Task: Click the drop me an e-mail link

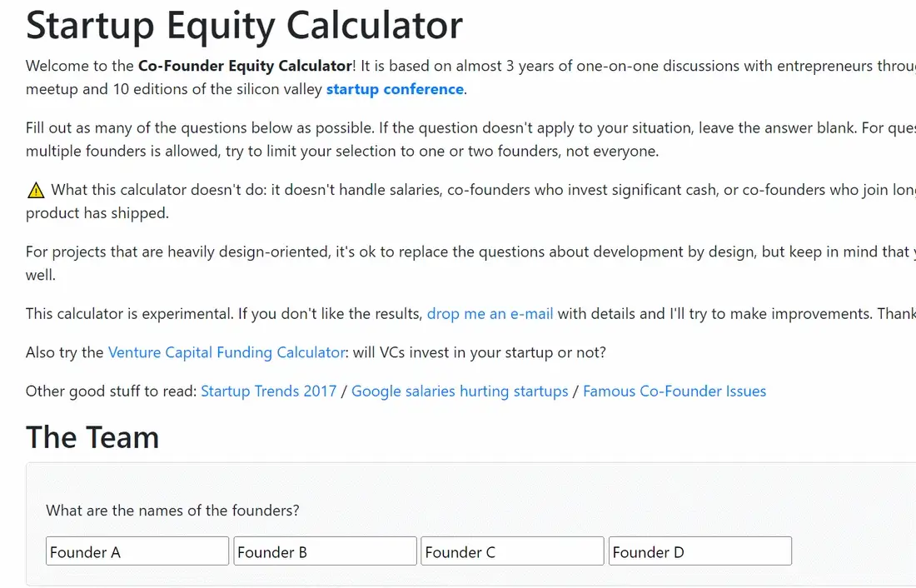Action: (490, 314)
